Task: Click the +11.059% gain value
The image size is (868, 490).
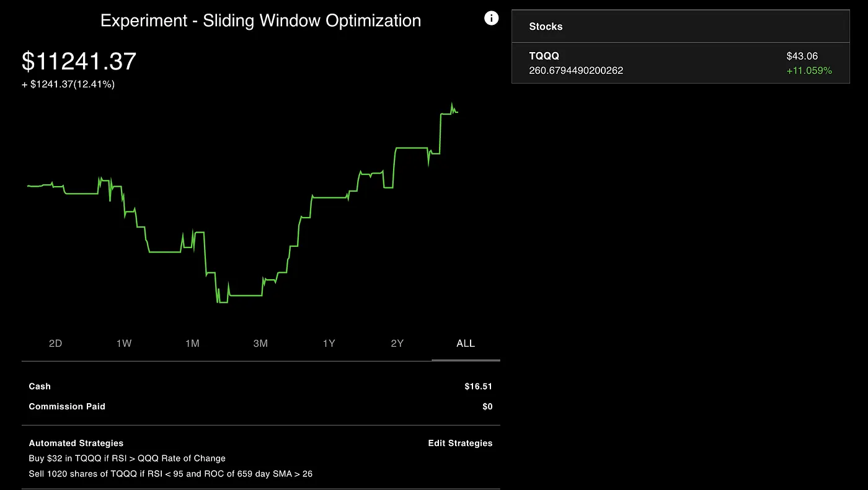Action: tap(809, 71)
